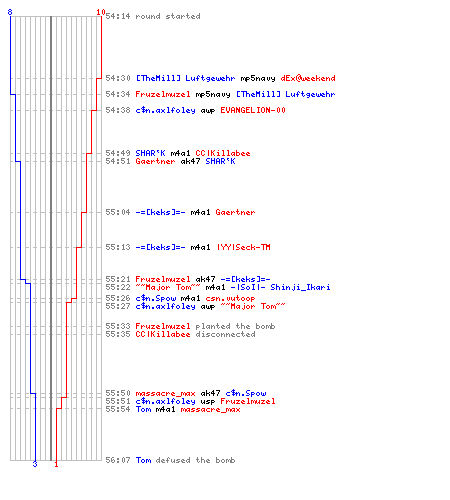The height and width of the screenshot is (500, 450).
Task: Click the blue score number 8 at top
Action: click(10, 12)
